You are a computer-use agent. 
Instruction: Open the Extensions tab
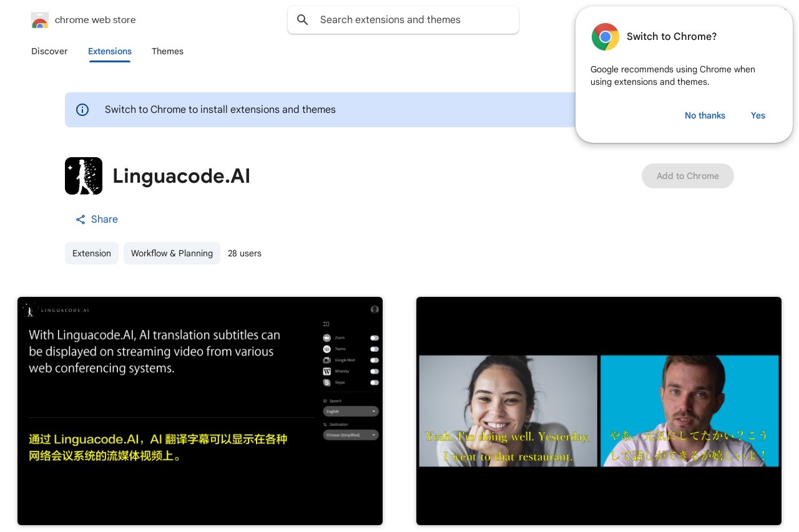tap(110, 51)
